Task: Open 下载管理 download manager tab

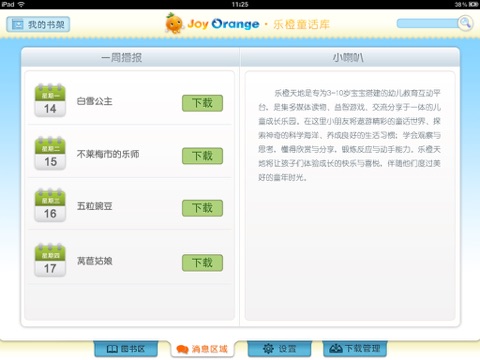Action: 355,349
